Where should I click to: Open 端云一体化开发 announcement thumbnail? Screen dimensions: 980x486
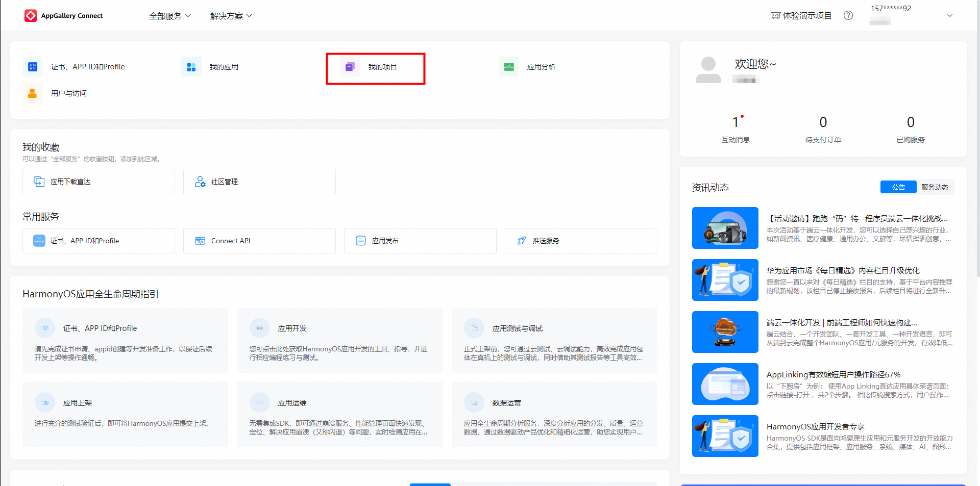tap(725, 332)
